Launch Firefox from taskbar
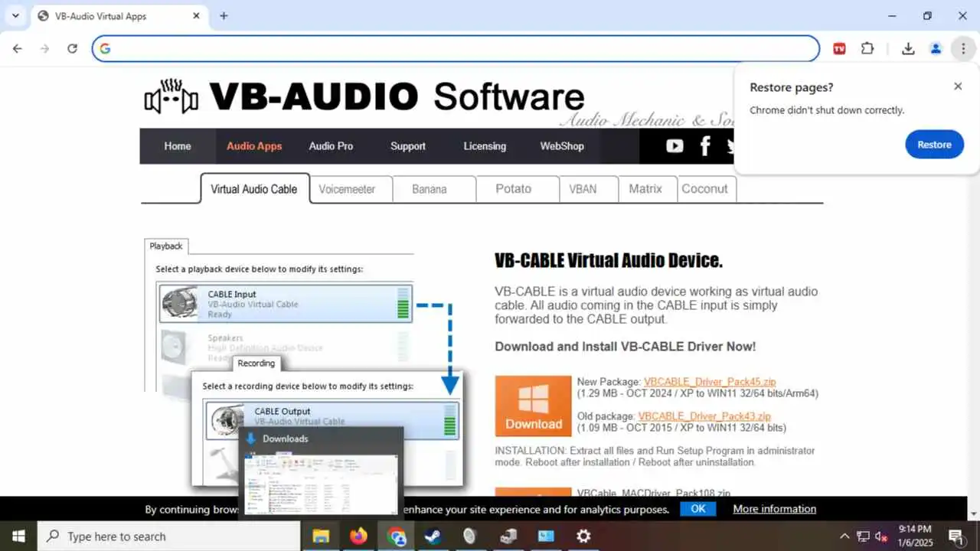The width and height of the screenshot is (980, 551). [x=358, y=536]
